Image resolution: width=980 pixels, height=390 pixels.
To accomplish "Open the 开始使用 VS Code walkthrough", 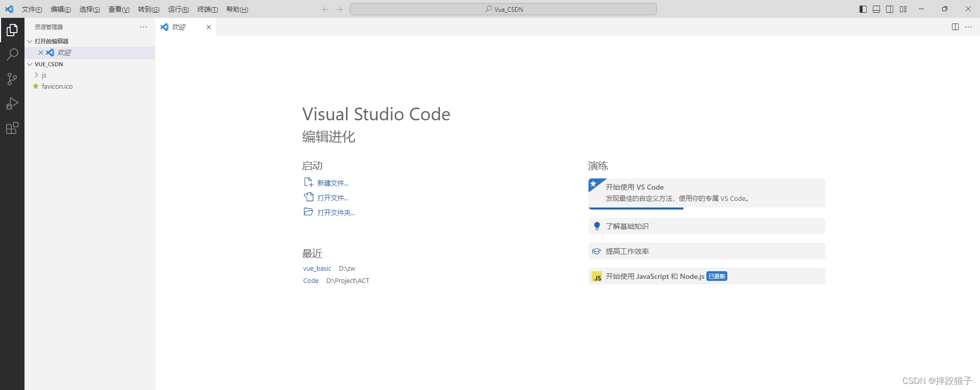I will (706, 194).
